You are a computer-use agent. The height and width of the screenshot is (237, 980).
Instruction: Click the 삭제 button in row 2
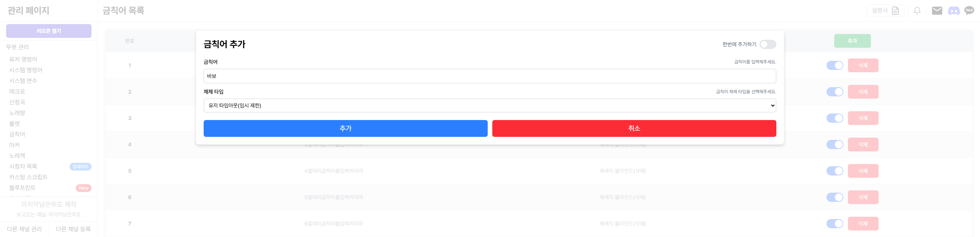pyautogui.click(x=863, y=92)
